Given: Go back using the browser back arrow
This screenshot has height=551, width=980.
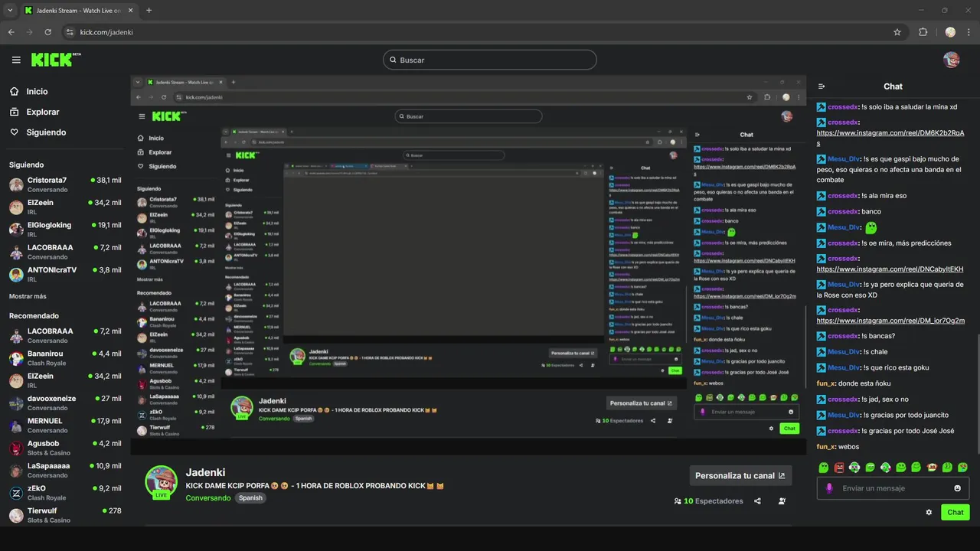Looking at the screenshot, I should [11, 32].
